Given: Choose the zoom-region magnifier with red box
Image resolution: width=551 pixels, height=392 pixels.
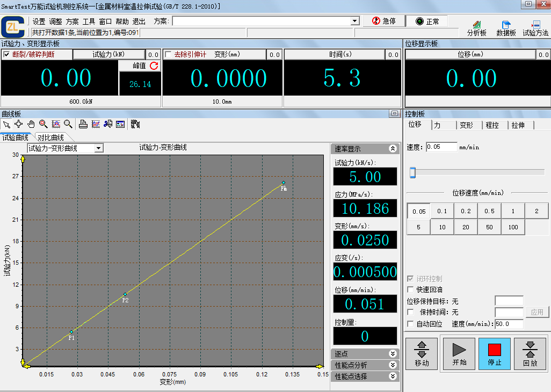Looking at the screenshot, I should pos(43,124).
